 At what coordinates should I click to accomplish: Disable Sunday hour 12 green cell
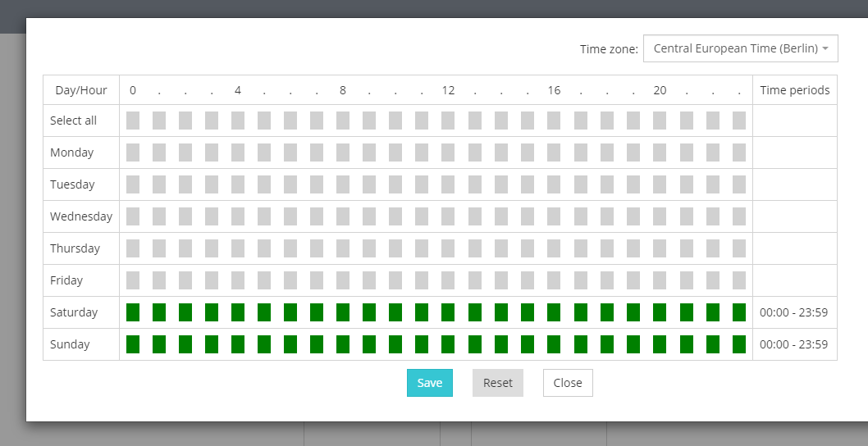tap(448, 344)
